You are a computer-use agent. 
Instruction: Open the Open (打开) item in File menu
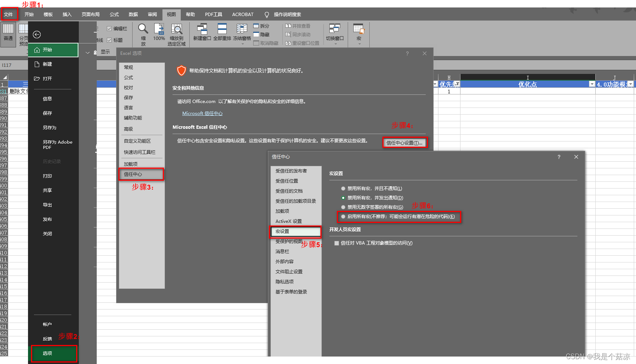pyautogui.click(x=53, y=79)
